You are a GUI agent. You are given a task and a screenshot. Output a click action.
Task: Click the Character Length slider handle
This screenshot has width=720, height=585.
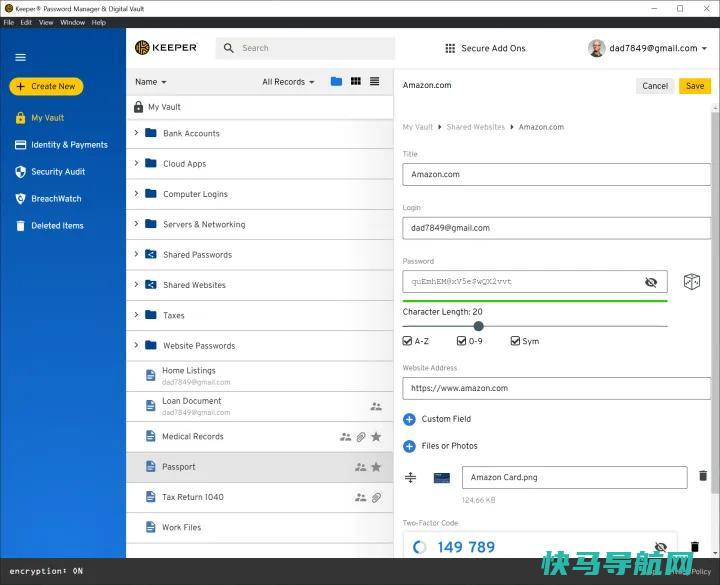coord(478,326)
